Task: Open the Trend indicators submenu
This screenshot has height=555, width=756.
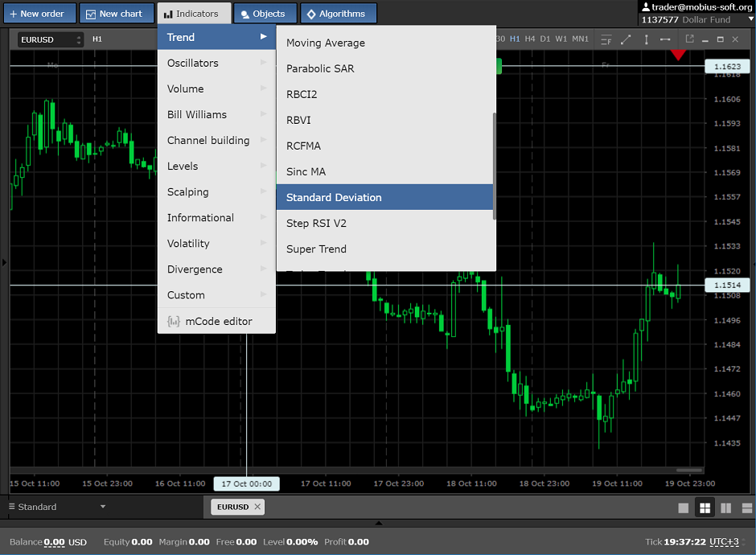Action: [x=216, y=37]
